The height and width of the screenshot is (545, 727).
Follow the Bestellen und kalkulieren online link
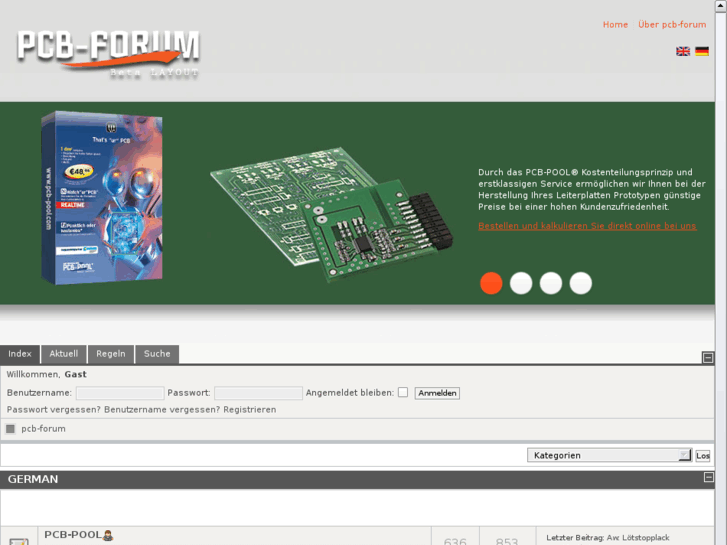[587, 226]
